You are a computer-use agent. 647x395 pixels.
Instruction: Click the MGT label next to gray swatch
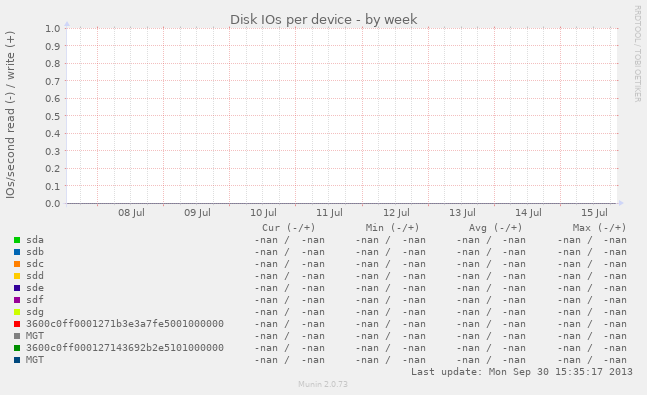click(35, 336)
